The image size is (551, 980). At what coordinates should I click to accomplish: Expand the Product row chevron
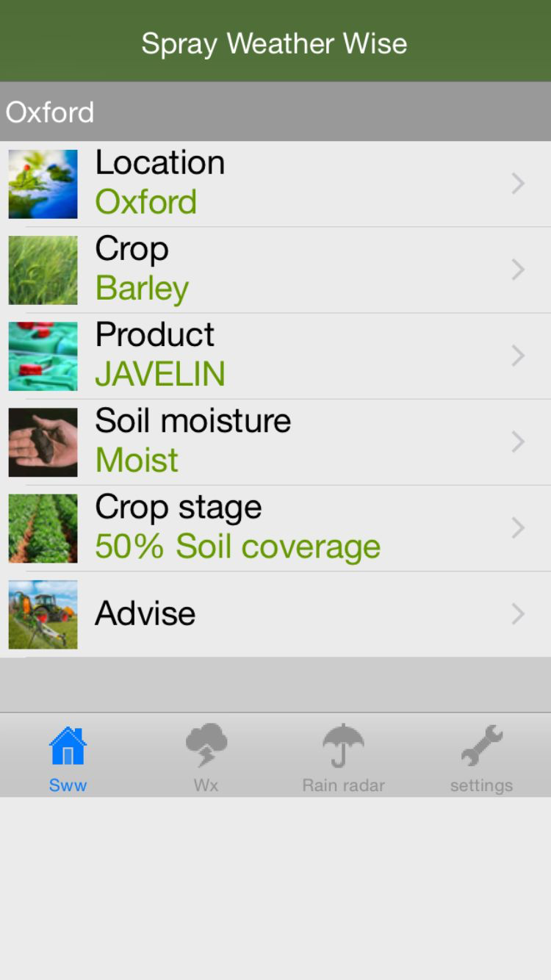coord(518,356)
